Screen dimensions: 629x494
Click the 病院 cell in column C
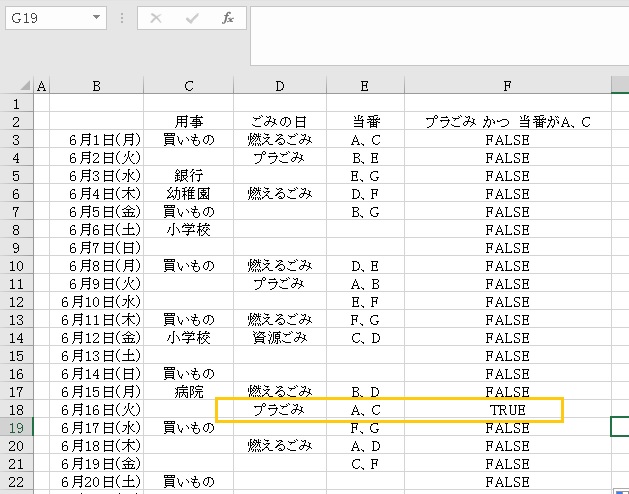[x=188, y=392]
